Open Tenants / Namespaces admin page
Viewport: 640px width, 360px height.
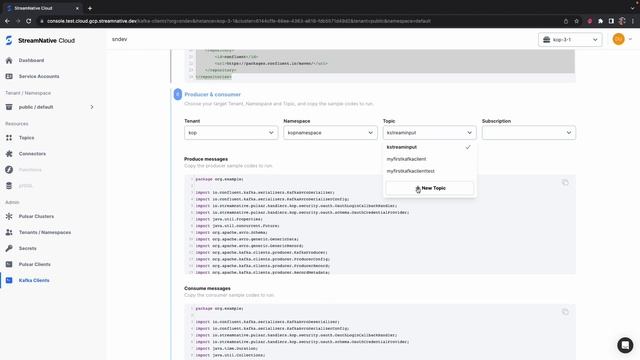point(45,232)
